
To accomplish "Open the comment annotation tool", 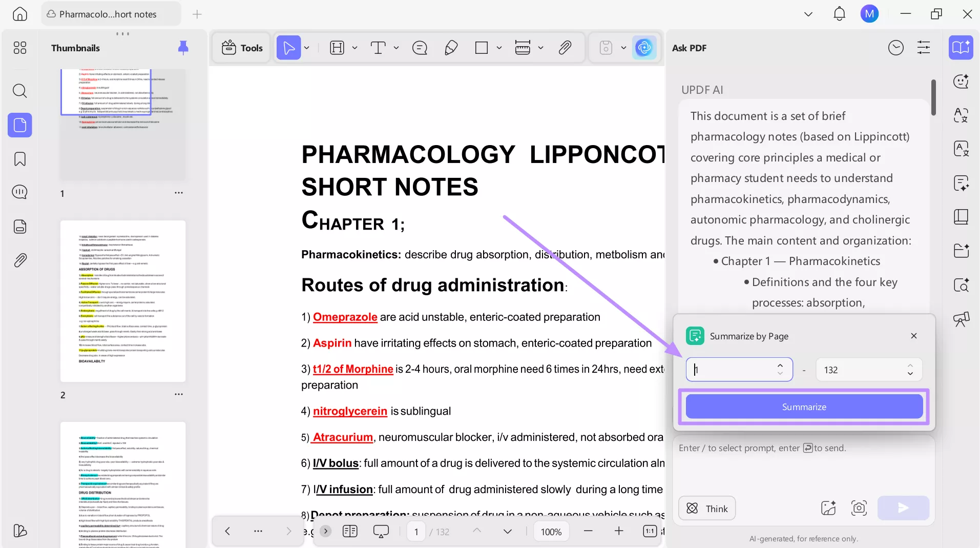I will 419,48.
